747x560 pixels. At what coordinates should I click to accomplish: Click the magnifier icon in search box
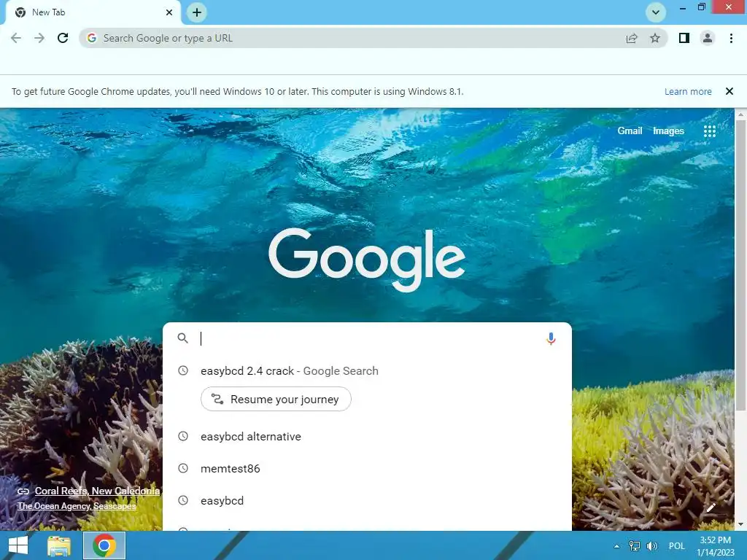point(182,338)
